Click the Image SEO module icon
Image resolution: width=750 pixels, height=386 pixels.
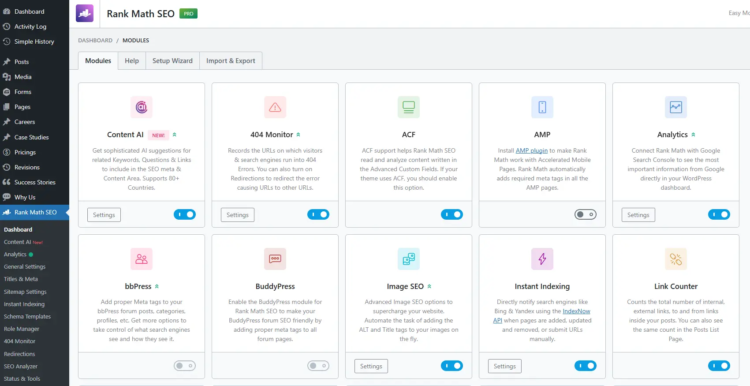tap(408, 259)
